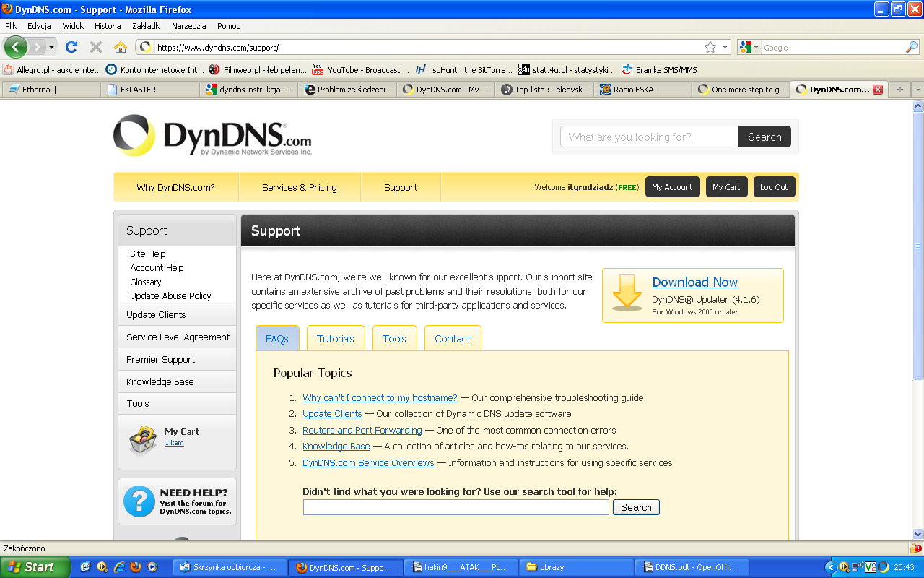Click the My Cart shopping basket icon
Viewport: 924px width, 578px height.
[142, 441]
